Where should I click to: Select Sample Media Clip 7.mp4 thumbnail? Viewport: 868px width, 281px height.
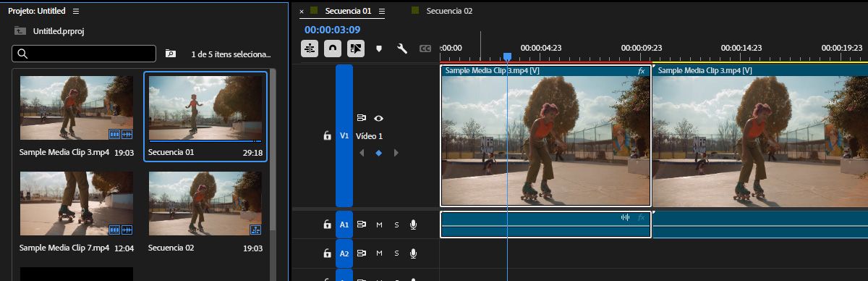[77, 204]
